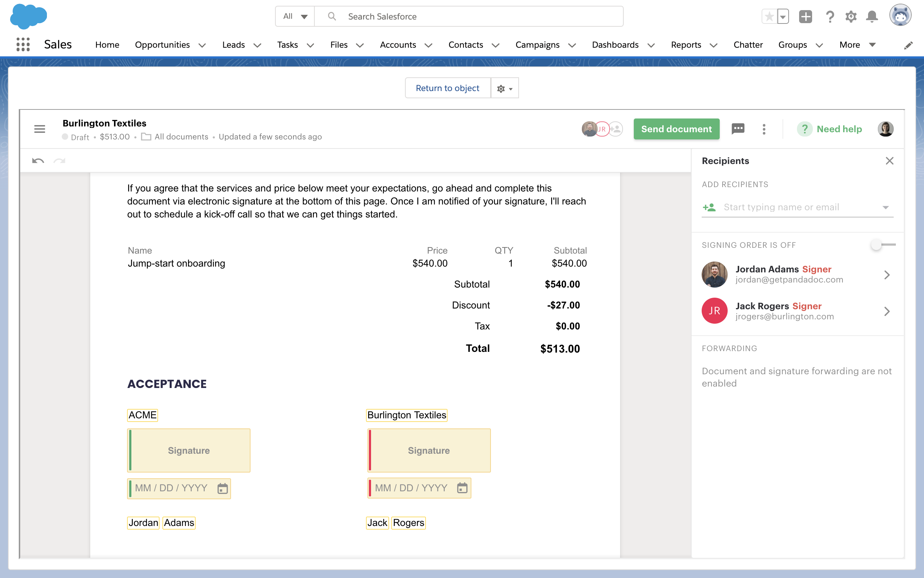
Task: Click the Start typing name or email field
Action: pos(798,207)
